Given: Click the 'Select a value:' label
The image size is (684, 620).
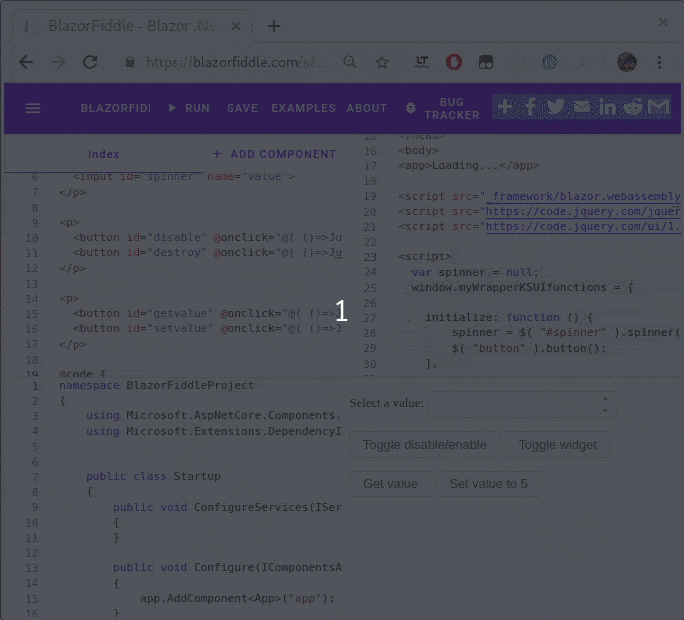Looking at the screenshot, I should [x=386, y=403].
